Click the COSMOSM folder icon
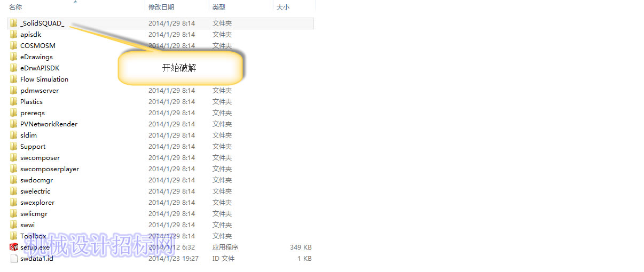The width and height of the screenshot is (644, 272). 14,46
